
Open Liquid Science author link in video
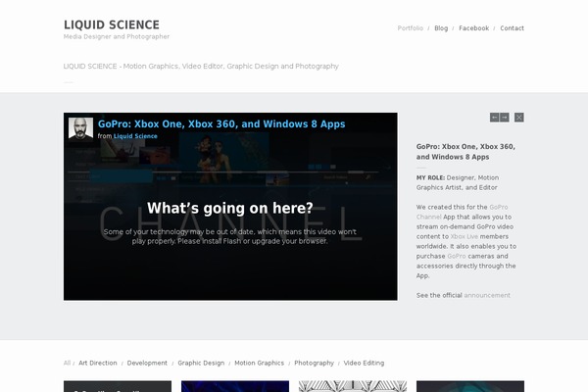[x=135, y=136]
